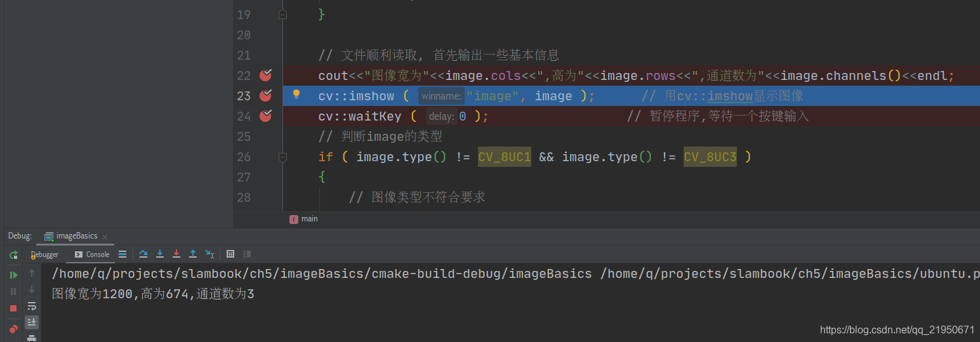Click the executable path in console
Image resolution: width=980 pixels, height=342 pixels.
point(322,273)
